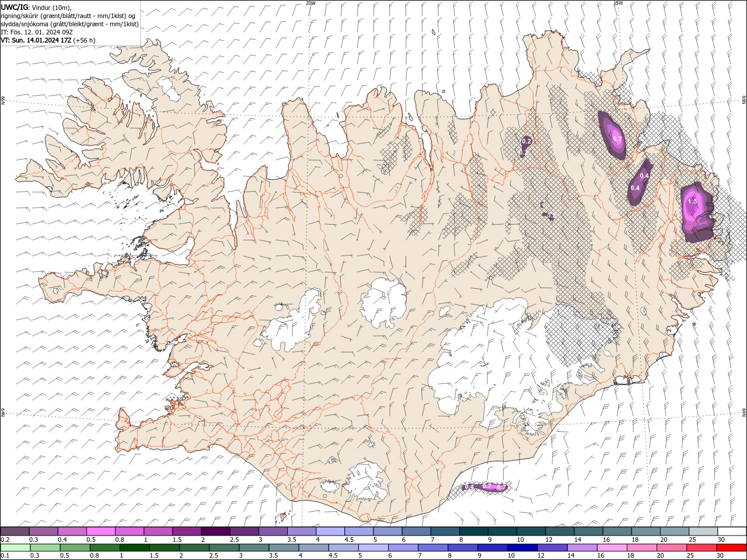Screen dimensions: 747x560
Task: Pick the white 30 snow scale swatch
Action: [x=732, y=531]
